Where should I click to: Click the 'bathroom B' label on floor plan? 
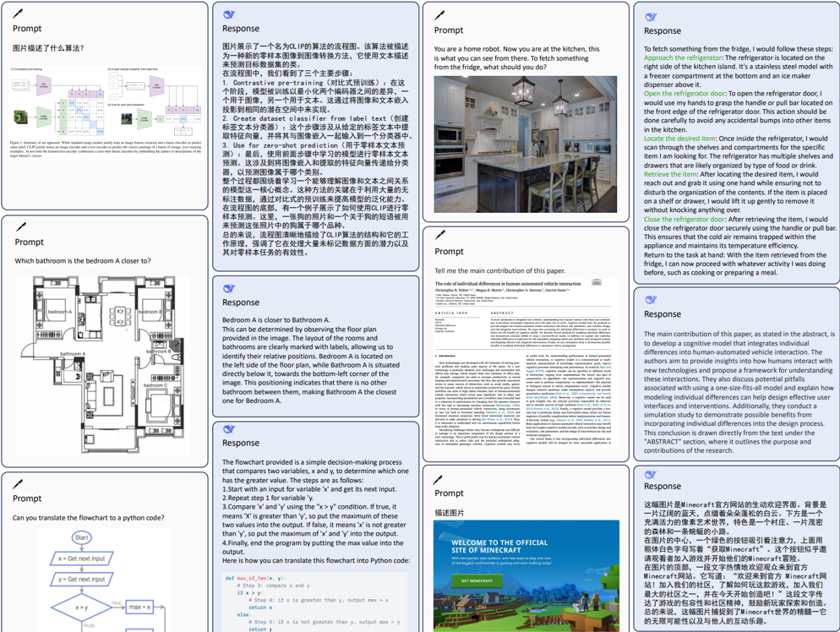point(159,351)
